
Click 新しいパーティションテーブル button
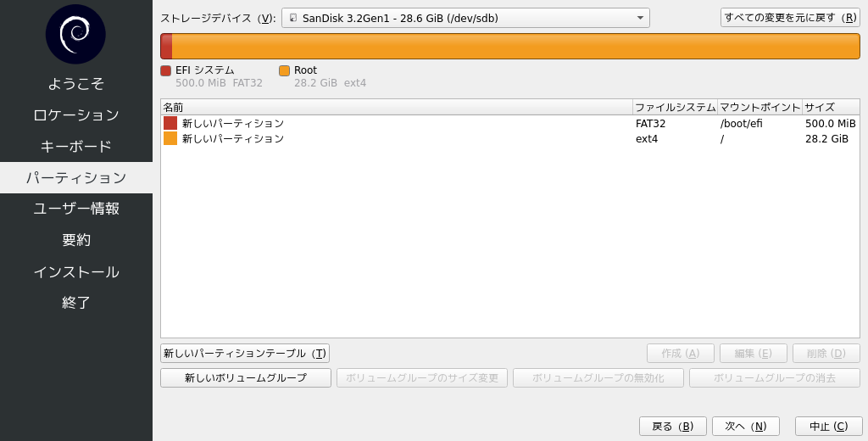245,353
